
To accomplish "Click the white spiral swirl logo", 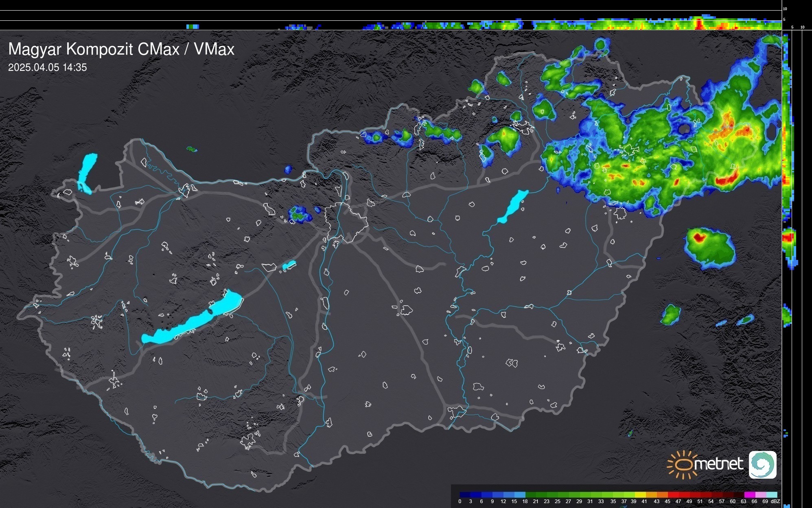I will click(x=762, y=465).
